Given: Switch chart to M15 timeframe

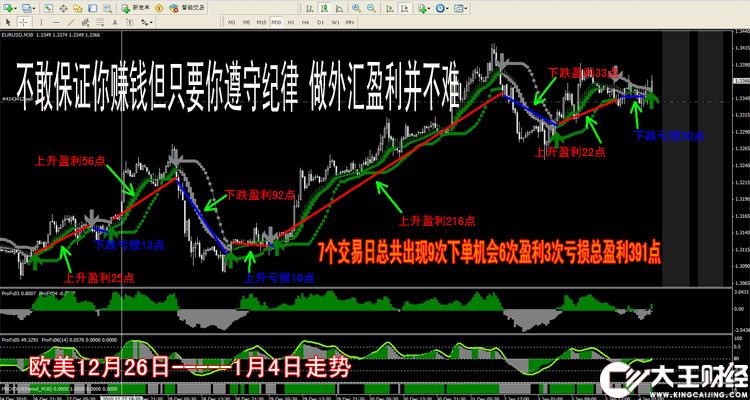Looking at the screenshot, I should (262, 22).
